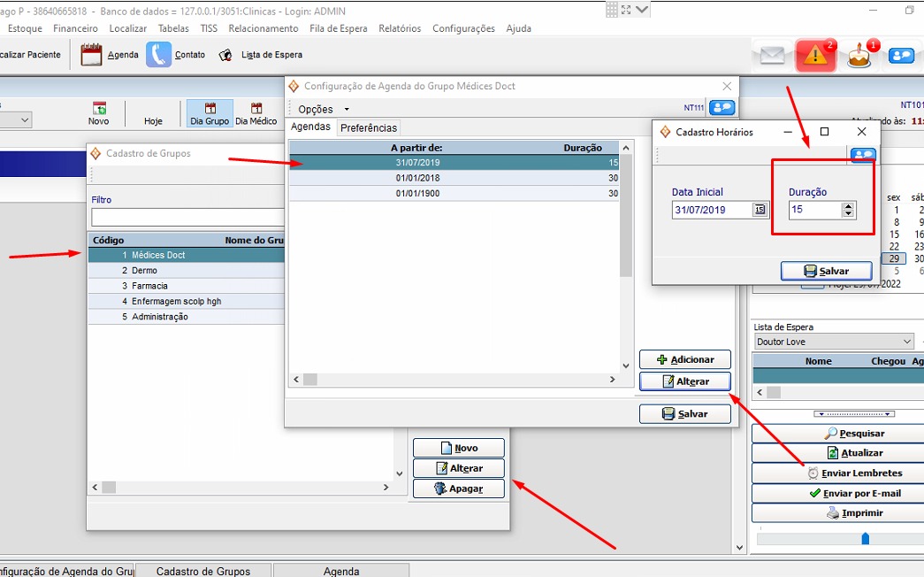
Task: Click the Contato phone icon
Action: click(x=159, y=55)
